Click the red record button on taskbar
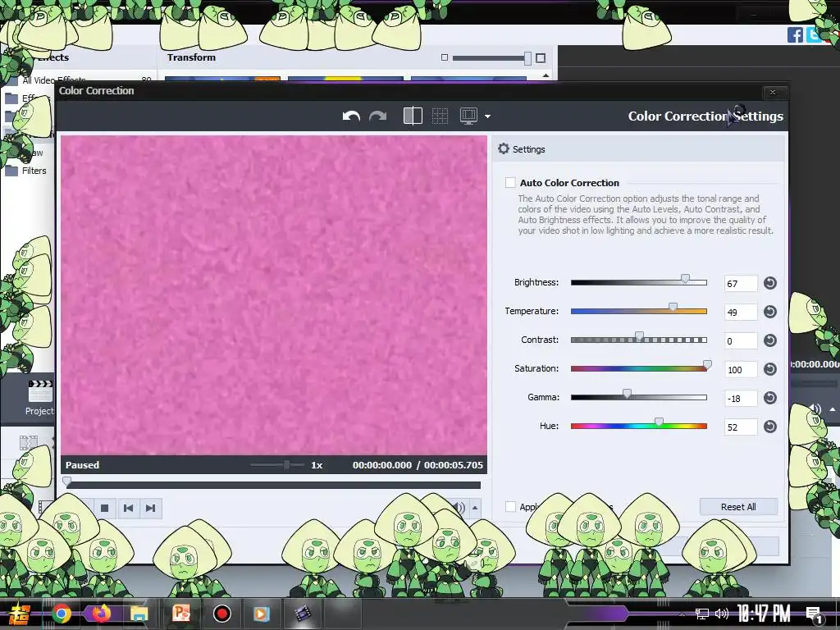Image resolution: width=840 pixels, height=630 pixels. tap(221, 614)
